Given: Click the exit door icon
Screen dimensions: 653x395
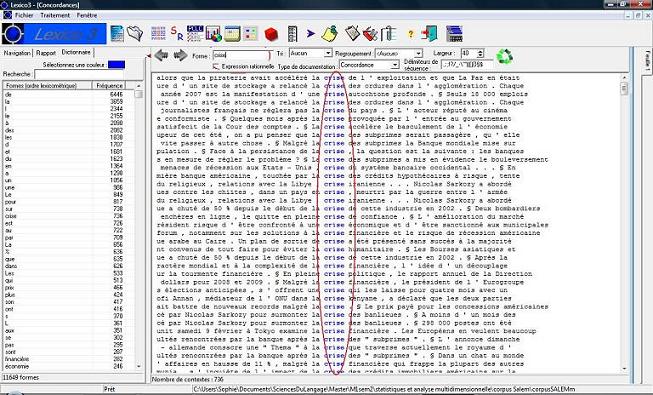Looking at the screenshot, I should pyautogui.click(x=429, y=34).
